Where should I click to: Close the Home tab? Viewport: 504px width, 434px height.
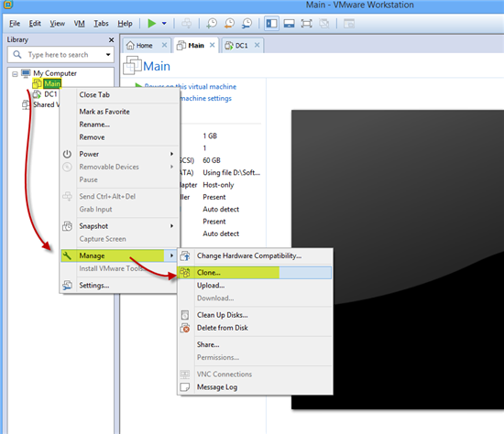pyautogui.click(x=164, y=45)
